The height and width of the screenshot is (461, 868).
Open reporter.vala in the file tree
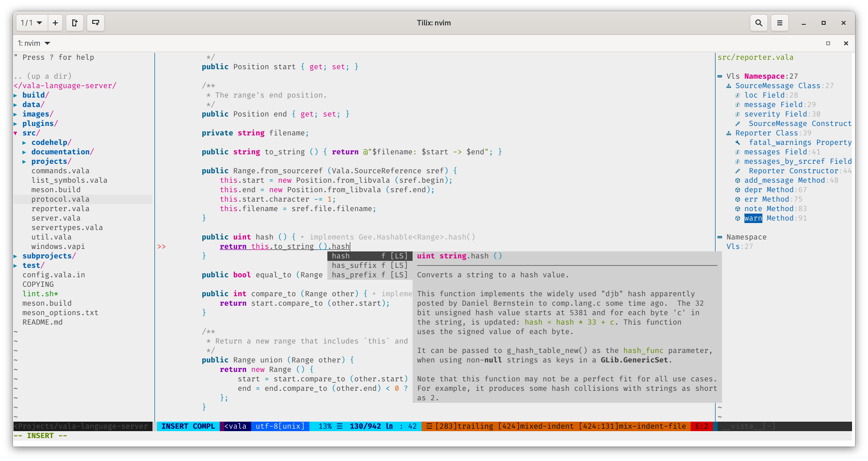pyautogui.click(x=60, y=209)
